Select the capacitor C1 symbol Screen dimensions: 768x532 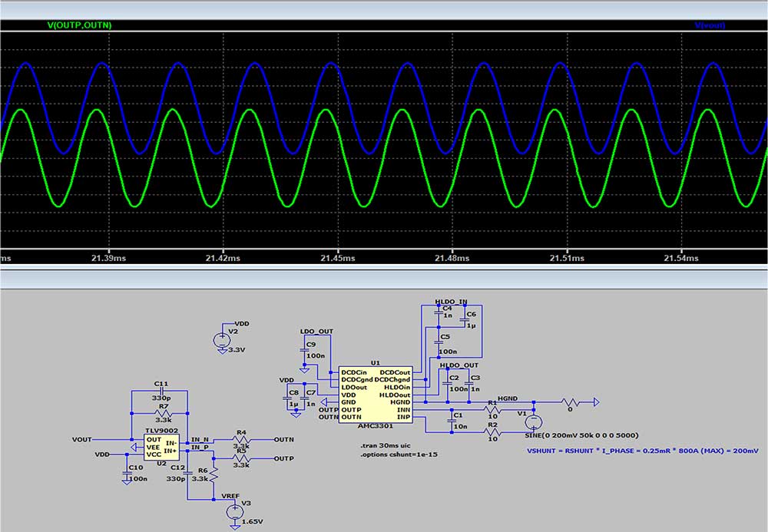pyautogui.click(x=452, y=421)
